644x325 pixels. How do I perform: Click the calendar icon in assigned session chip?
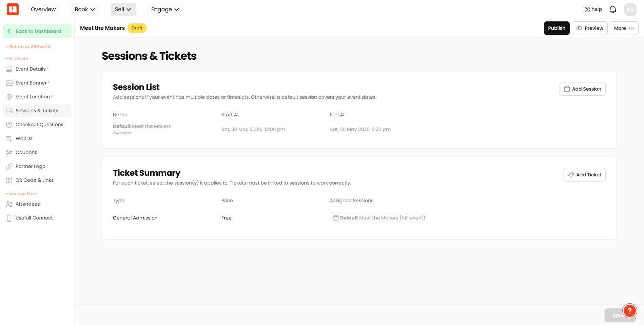[x=335, y=218]
